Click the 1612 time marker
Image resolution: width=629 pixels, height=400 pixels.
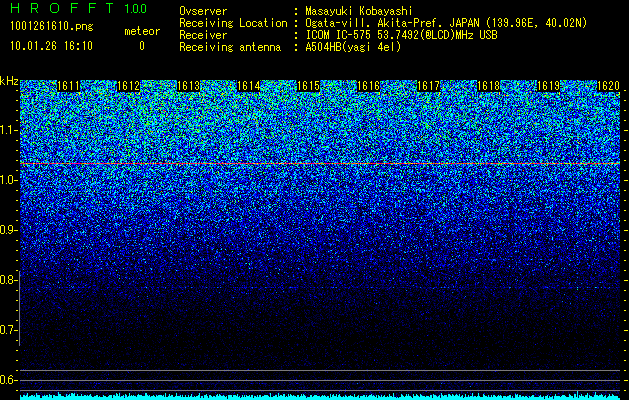128,86
